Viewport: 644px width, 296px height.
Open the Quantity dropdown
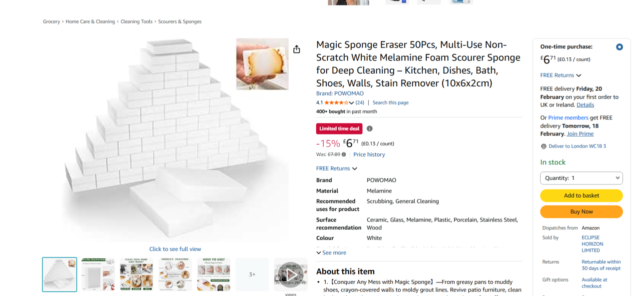click(581, 178)
